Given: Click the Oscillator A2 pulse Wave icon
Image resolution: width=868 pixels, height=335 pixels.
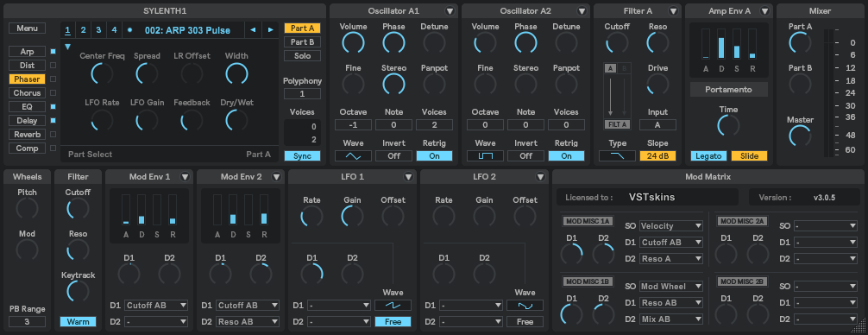Looking at the screenshot, I should [x=486, y=156].
